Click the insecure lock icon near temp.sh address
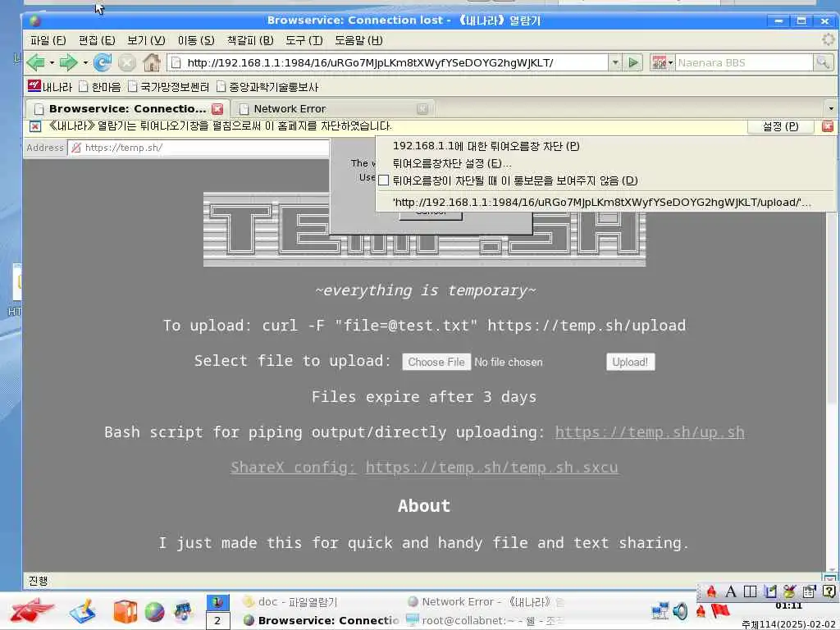This screenshot has width=840, height=630. click(76, 148)
